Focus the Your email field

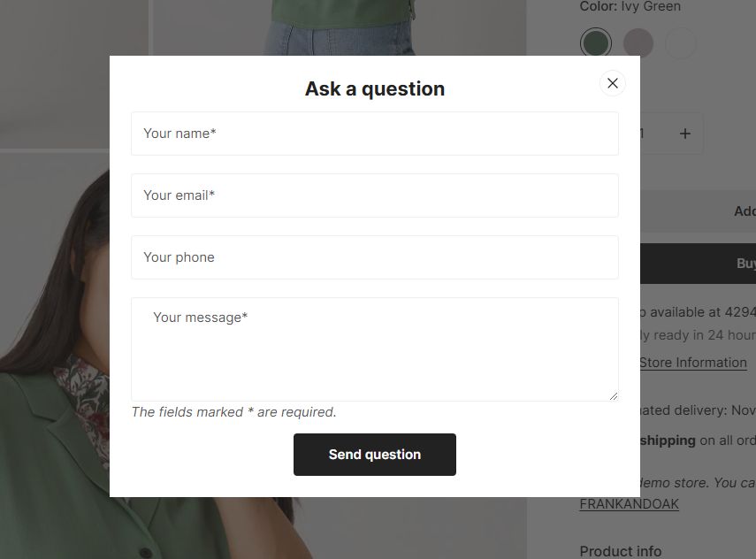[375, 195]
